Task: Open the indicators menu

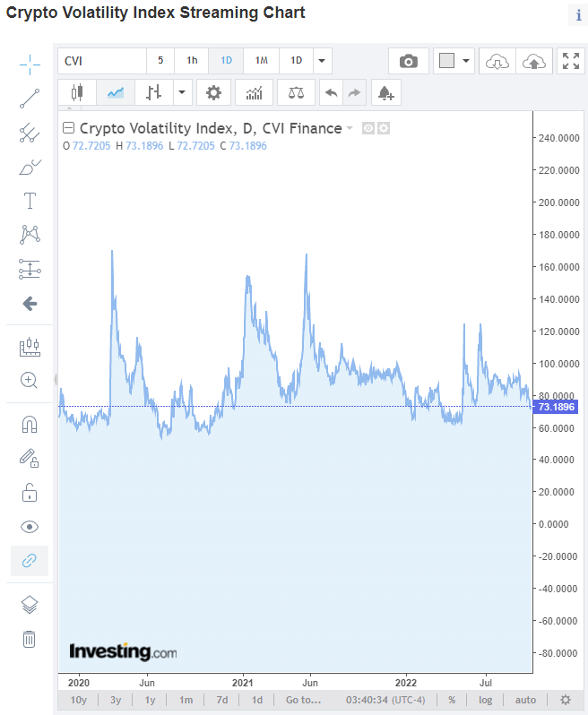Action: pyautogui.click(x=254, y=92)
